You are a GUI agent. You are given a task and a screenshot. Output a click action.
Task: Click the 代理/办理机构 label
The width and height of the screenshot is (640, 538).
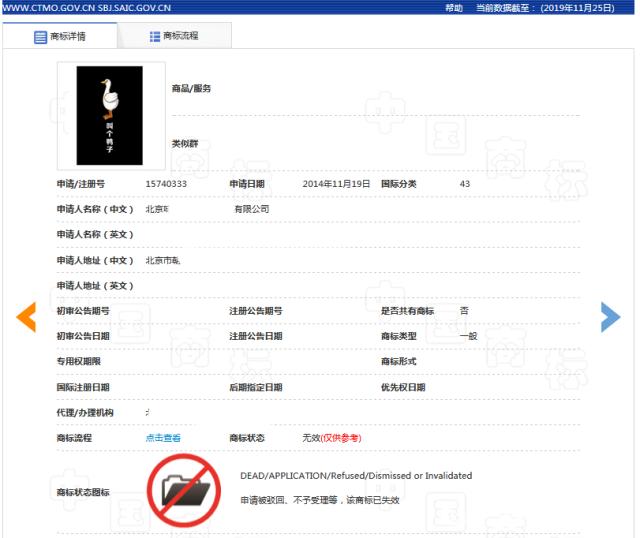click(85, 413)
